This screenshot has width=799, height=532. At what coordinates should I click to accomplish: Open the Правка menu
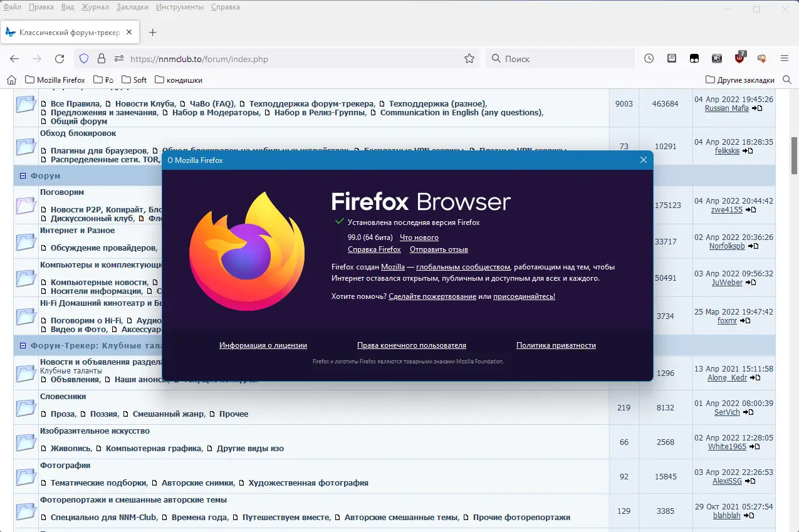click(41, 7)
